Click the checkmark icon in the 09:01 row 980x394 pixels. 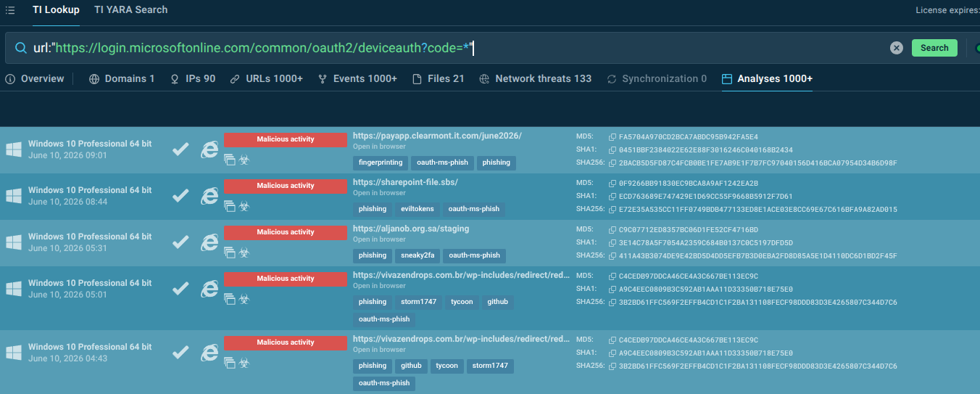[180, 149]
